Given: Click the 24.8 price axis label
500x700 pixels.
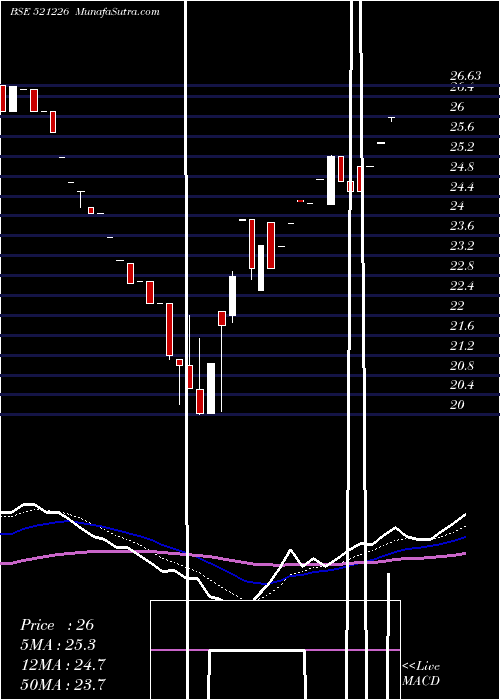Looking at the screenshot, I should [x=462, y=167].
